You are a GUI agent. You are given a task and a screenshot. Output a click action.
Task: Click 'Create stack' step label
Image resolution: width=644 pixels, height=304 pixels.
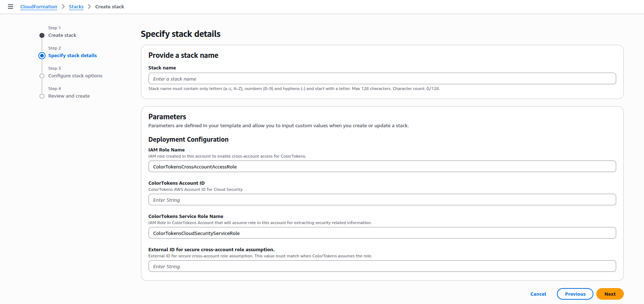click(x=62, y=35)
